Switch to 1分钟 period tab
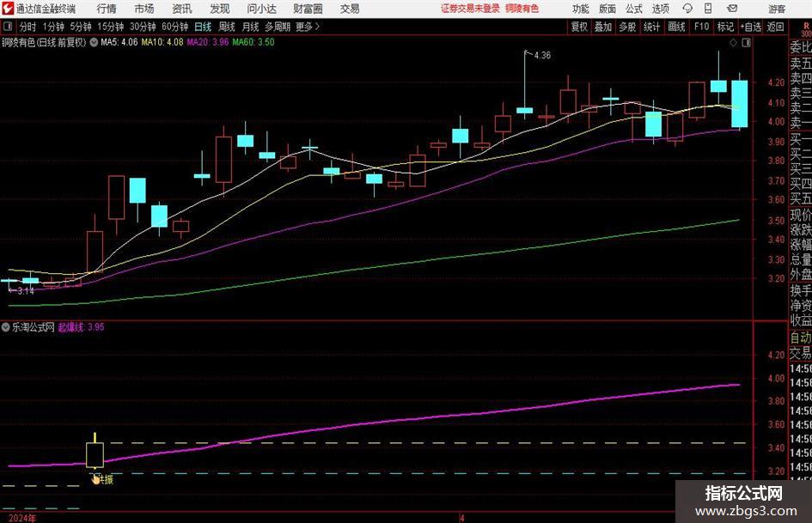 coord(53,27)
